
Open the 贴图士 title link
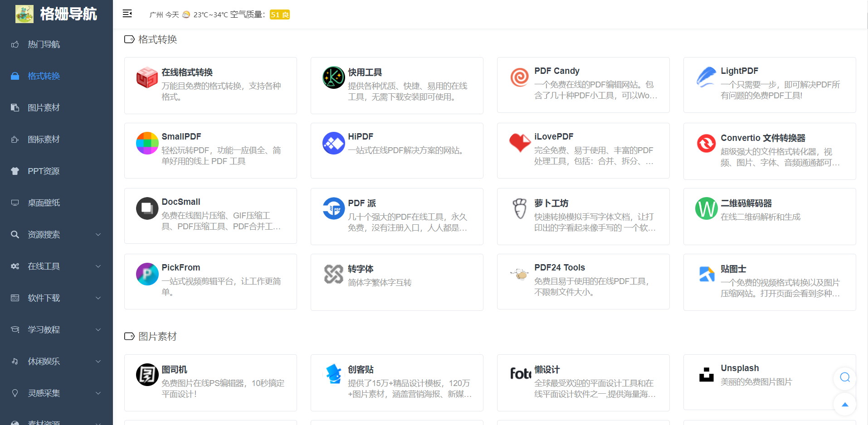(733, 269)
